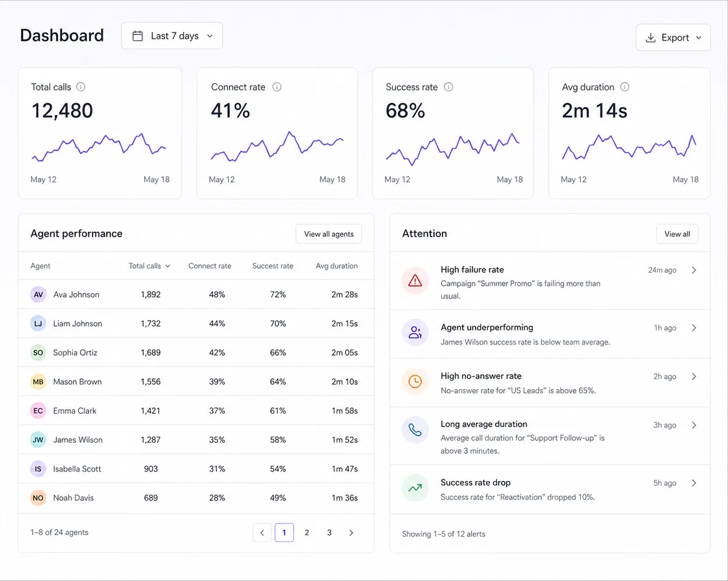
Task: Click the info icon next to Connect rate
Action: click(277, 87)
